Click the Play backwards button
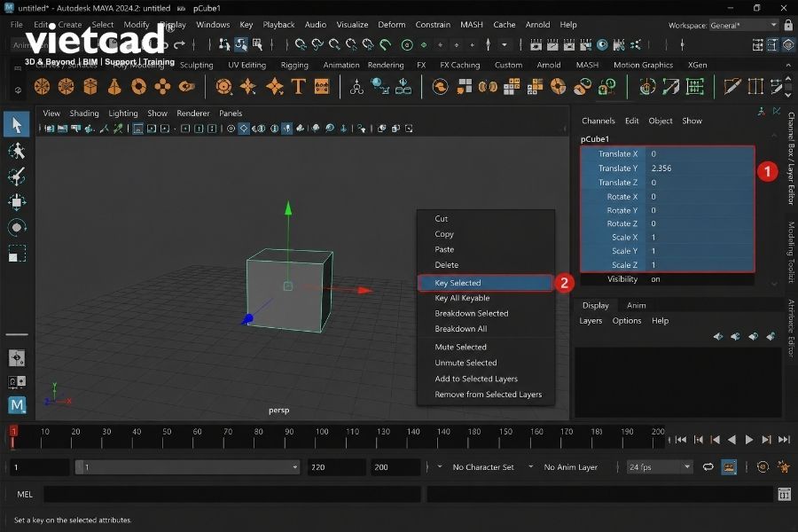Viewport: 798px width, 532px height. click(x=731, y=440)
